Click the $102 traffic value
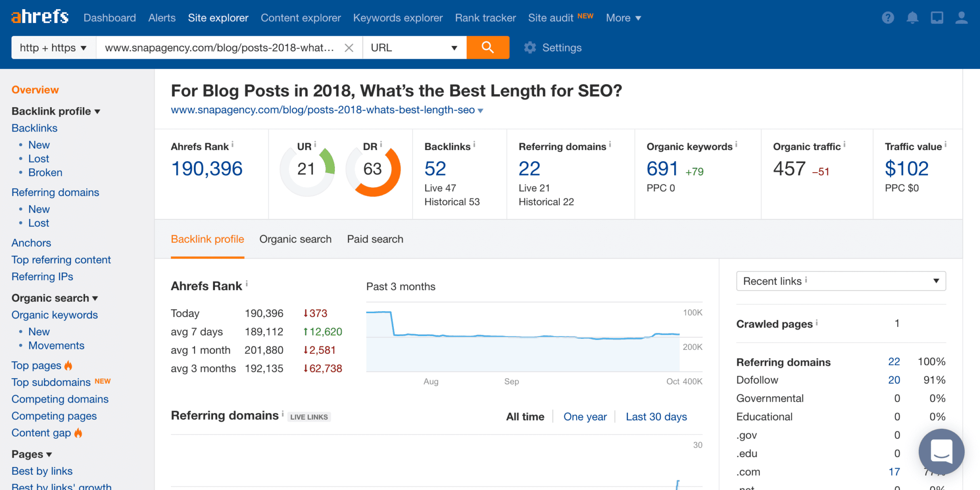This screenshot has width=980, height=490. 907,169
